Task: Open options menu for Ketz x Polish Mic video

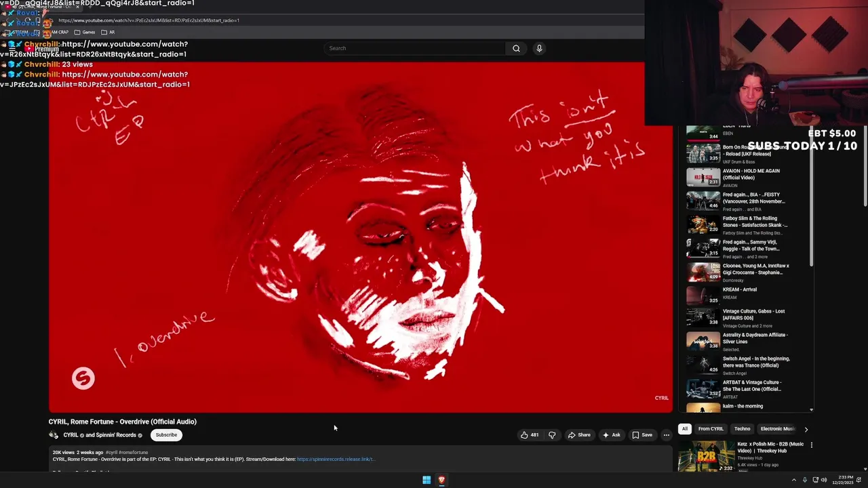Action: pyautogui.click(x=811, y=445)
